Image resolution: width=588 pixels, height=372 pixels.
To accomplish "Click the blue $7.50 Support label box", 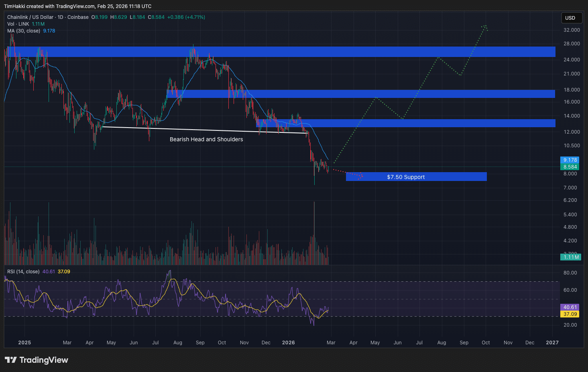I will click(x=406, y=177).
